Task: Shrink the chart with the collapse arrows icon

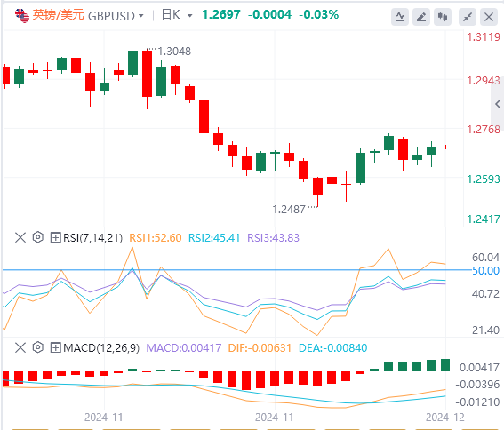Action: pyautogui.click(x=468, y=17)
